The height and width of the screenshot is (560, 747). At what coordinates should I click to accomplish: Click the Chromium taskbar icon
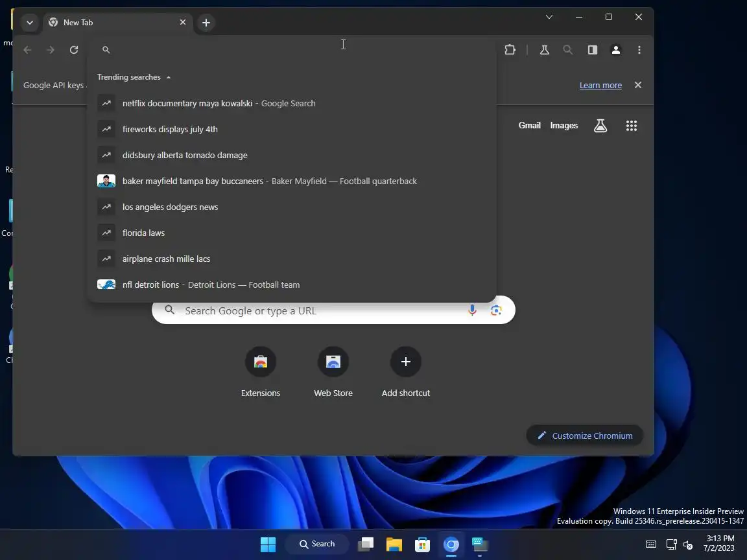coord(451,544)
